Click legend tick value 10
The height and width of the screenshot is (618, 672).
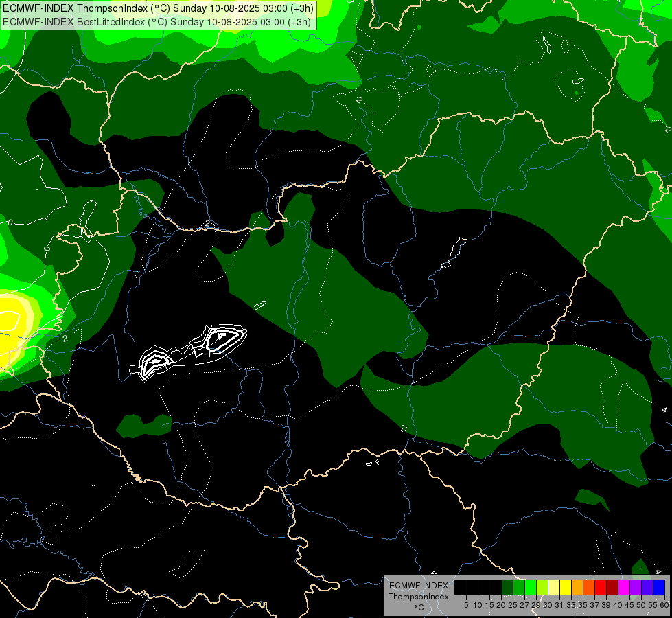pos(478,605)
